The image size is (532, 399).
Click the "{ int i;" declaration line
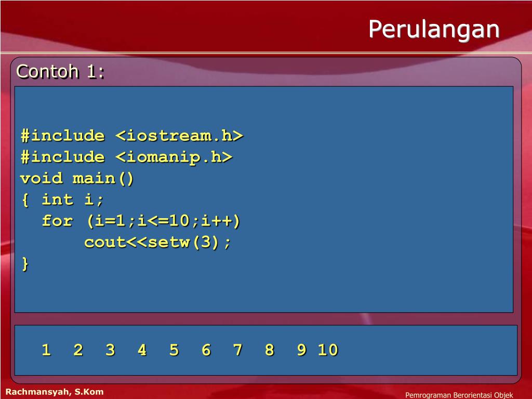pos(62,199)
